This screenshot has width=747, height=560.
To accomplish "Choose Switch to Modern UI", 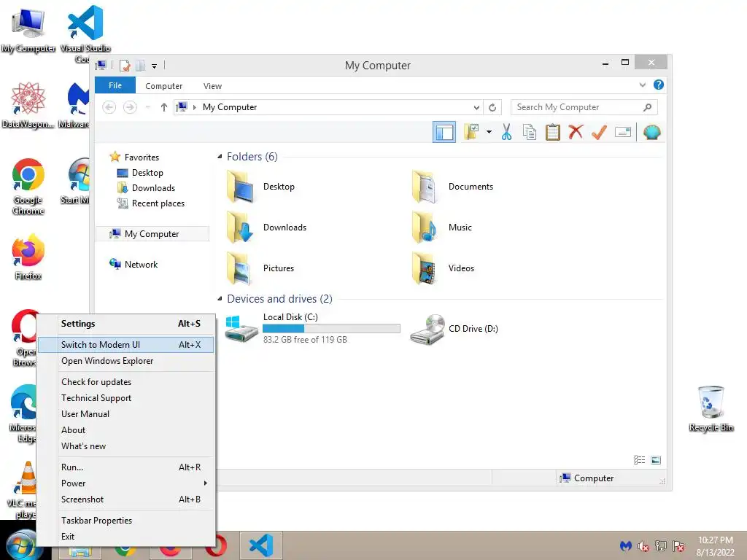I will 126,345.
